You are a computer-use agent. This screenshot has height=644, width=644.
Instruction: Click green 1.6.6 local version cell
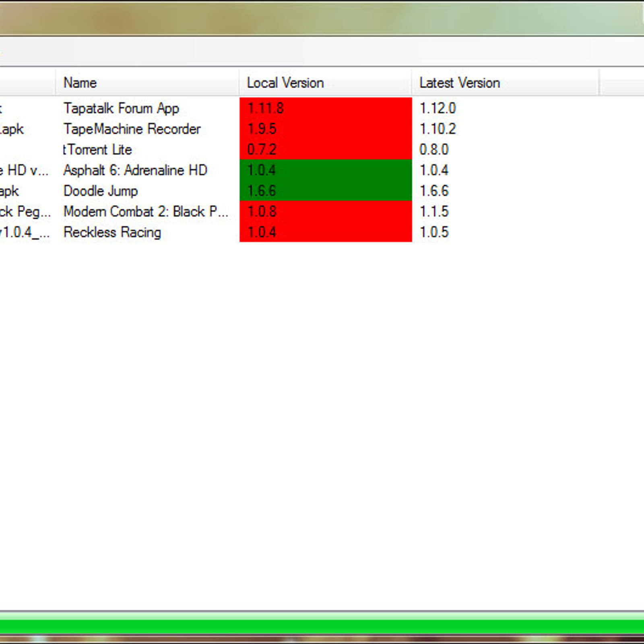[x=326, y=191]
